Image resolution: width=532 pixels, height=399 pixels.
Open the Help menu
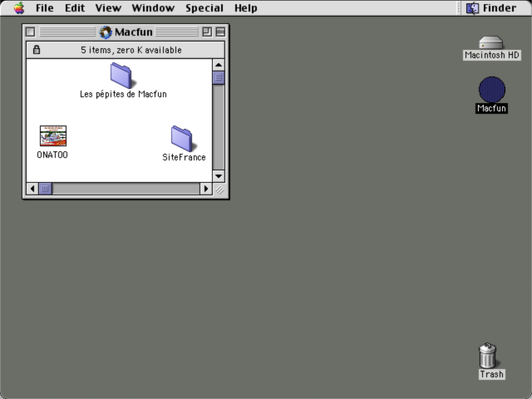tap(246, 7)
